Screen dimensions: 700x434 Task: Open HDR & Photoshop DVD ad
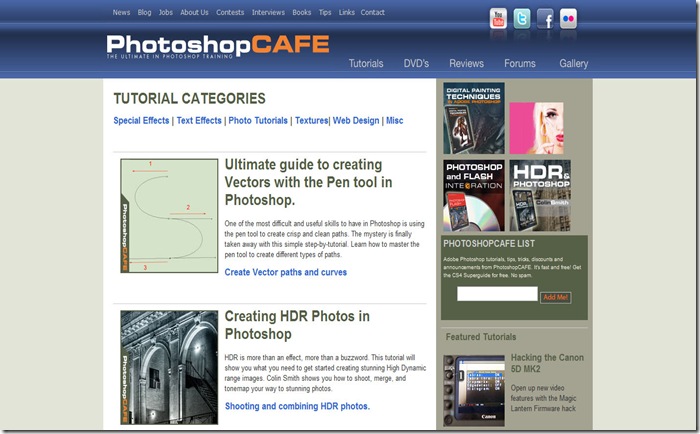pos(540,196)
